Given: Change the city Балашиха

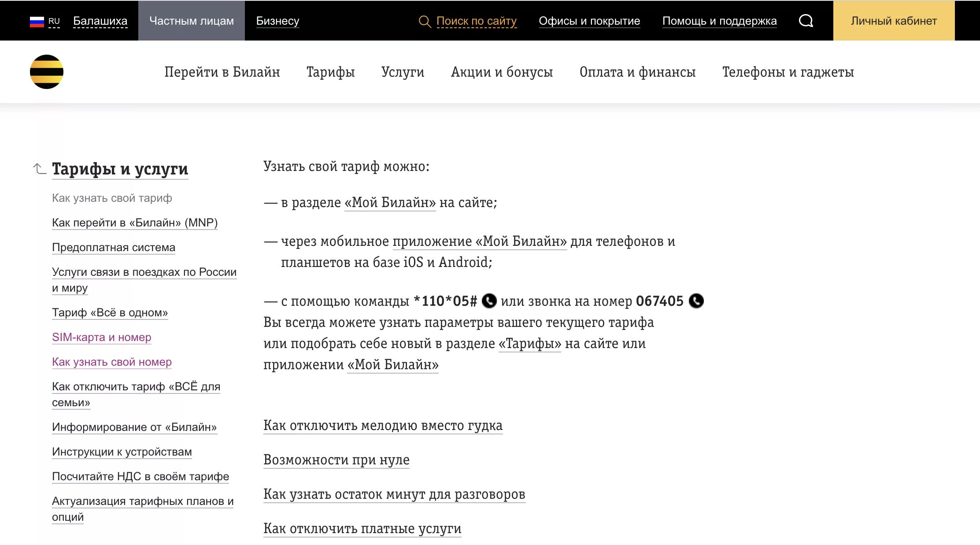Looking at the screenshot, I should point(100,21).
